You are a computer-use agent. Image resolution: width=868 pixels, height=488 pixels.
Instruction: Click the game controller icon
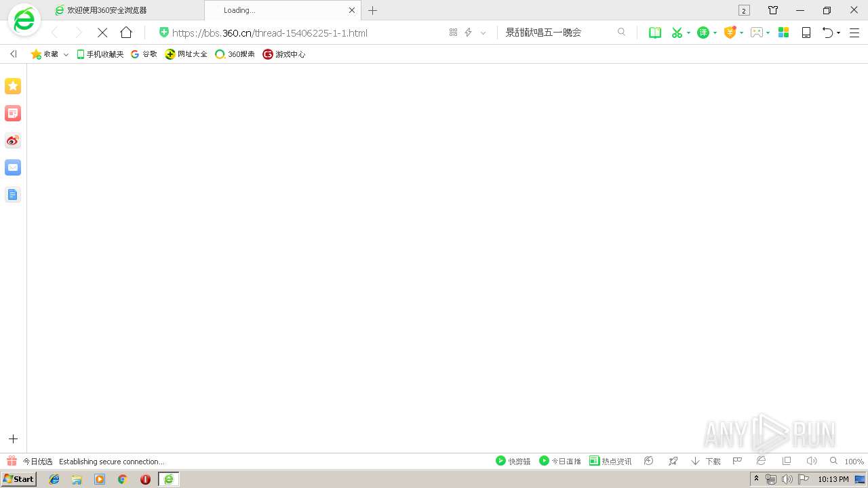pos(757,33)
